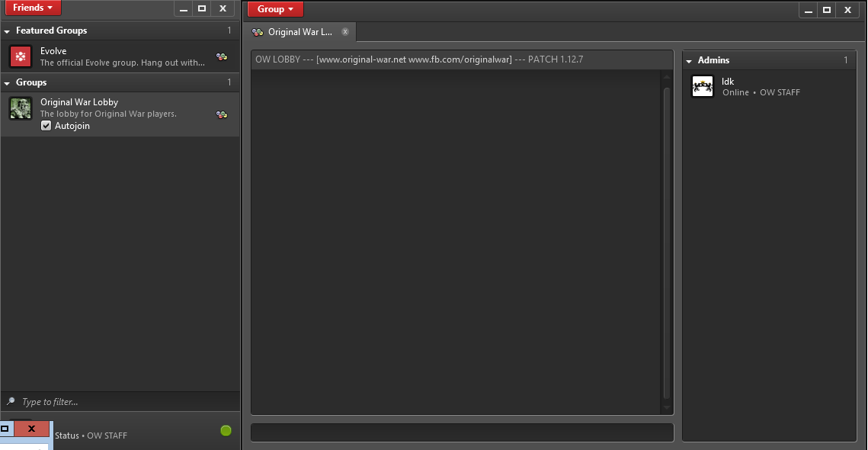This screenshot has width=868, height=450.
Task: Close the Group window
Action: coord(847,10)
